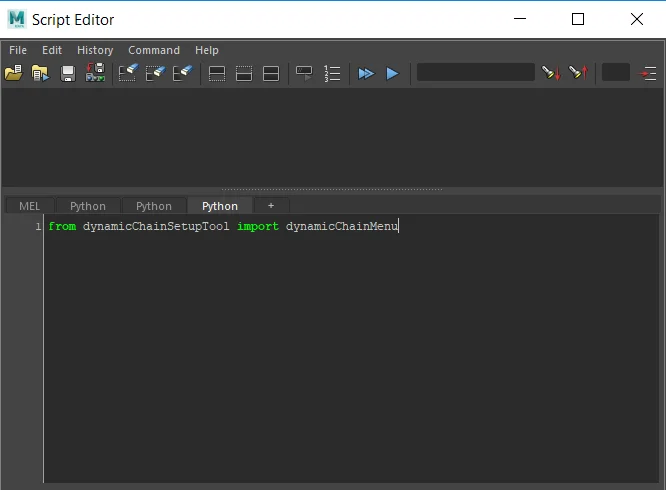
Task: Click the Find Previous flashlight up icon
Action: click(579, 73)
